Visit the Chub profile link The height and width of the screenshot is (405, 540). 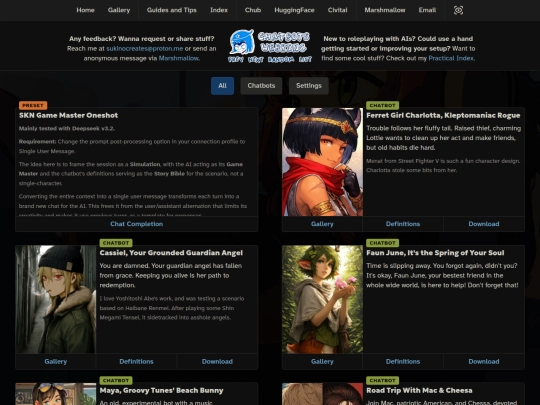[x=253, y=10]
